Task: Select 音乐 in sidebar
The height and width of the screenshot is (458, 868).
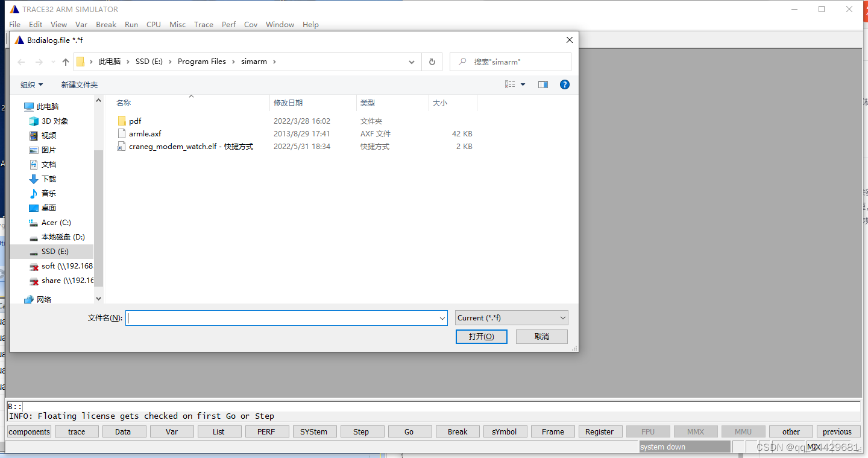Action: pos(49,194)
